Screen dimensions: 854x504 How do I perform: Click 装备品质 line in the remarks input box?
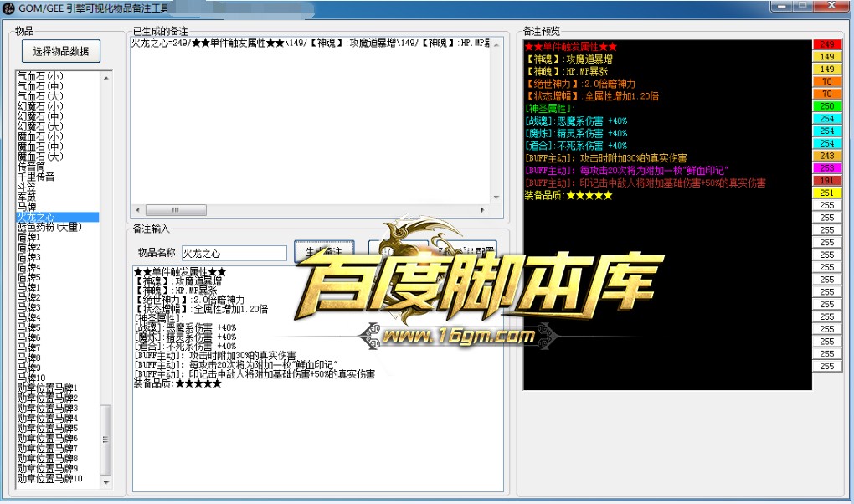177,383
